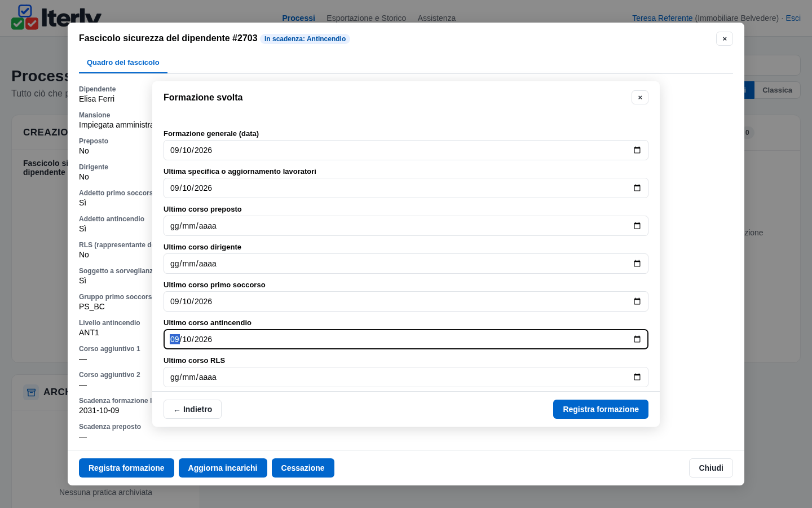Open the Processi menu item
This screenshot has width=812, height=508.
tap(298, 18)
